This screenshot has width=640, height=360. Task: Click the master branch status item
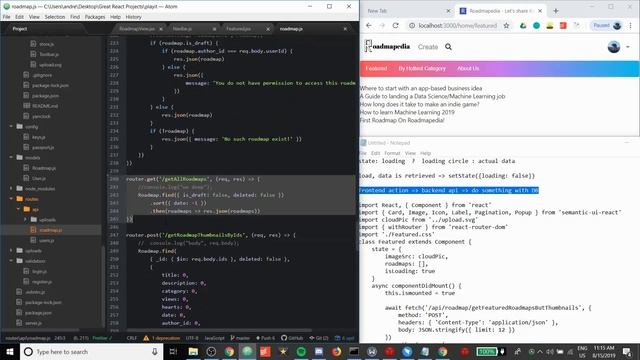pyautogui.click(x=240, y=338)
